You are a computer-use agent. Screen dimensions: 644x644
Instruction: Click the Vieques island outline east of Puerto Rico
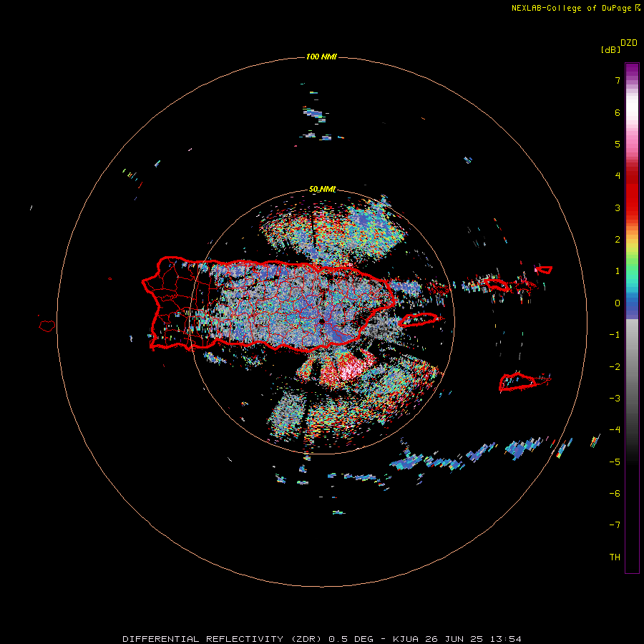coord(419,320)
